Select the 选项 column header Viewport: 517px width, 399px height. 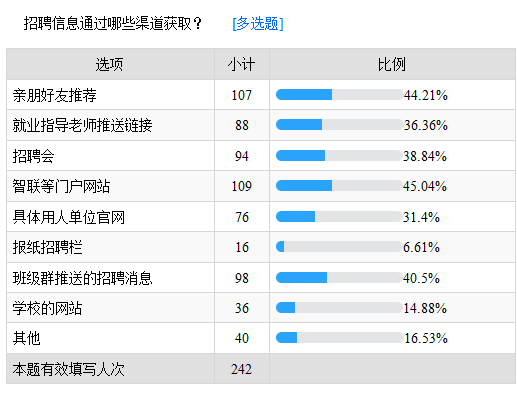(x=110, y=64)
